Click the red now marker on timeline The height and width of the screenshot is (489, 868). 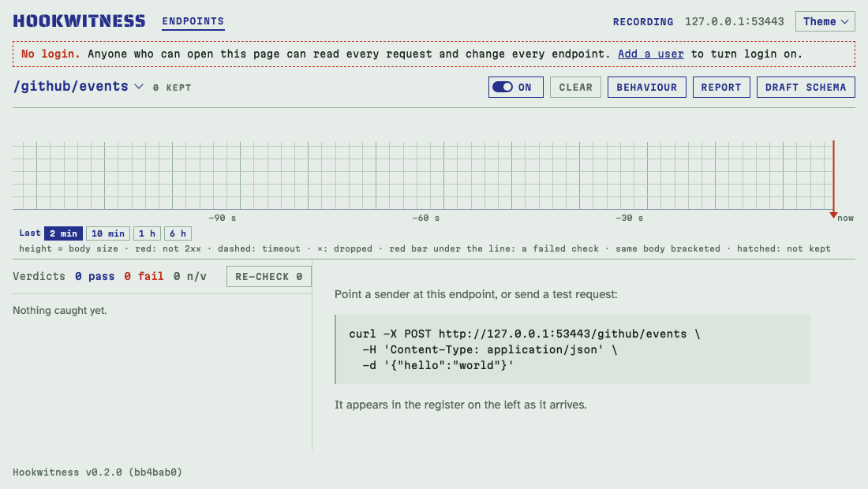click(x=834, y=179)
